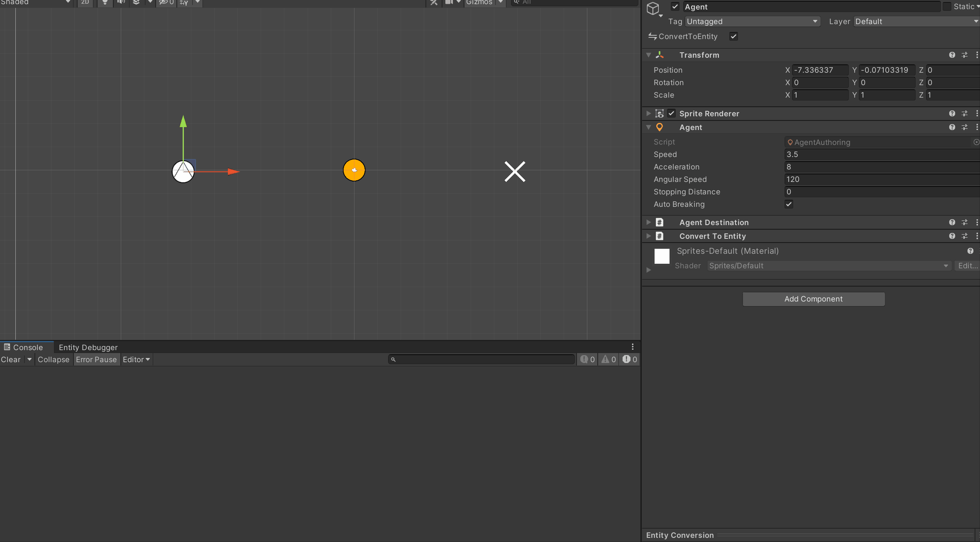Open the Shader Sprites/Default dropdown
Viewport: 980px width, 542px height.
829,266
